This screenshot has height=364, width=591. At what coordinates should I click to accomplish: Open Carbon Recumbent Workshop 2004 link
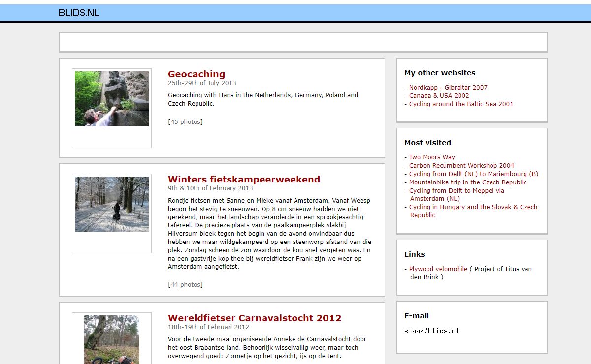[461, 166]
